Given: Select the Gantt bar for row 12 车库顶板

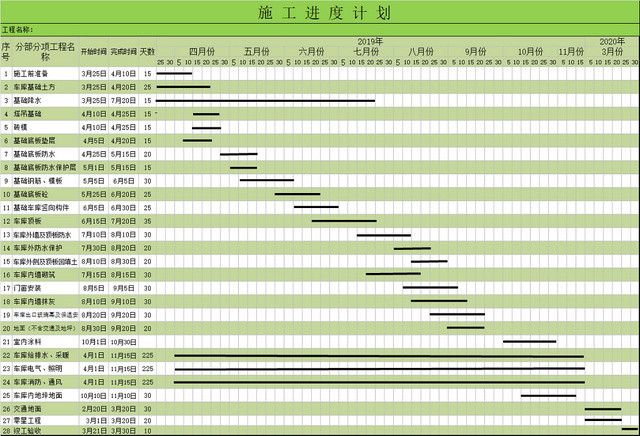Looking at the screenshot, I should (x=344, y=221).
